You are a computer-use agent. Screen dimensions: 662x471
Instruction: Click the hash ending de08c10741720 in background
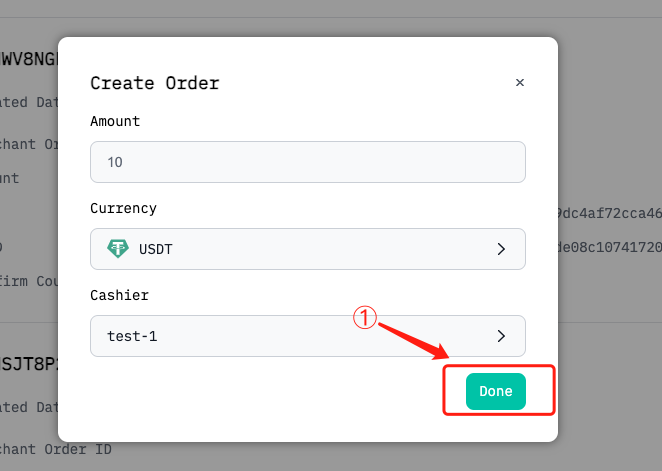pyautogui.click(x=608, y=246)
